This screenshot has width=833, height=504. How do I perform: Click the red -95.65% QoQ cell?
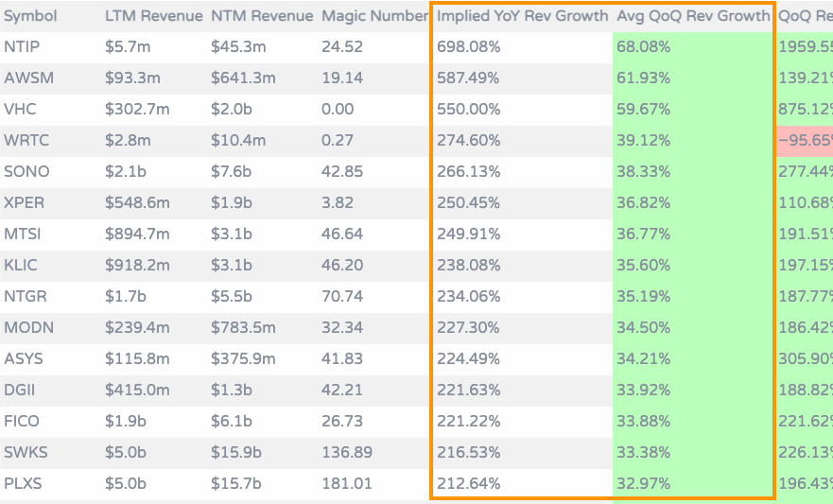pyautogui.click(x=805, y=141)
